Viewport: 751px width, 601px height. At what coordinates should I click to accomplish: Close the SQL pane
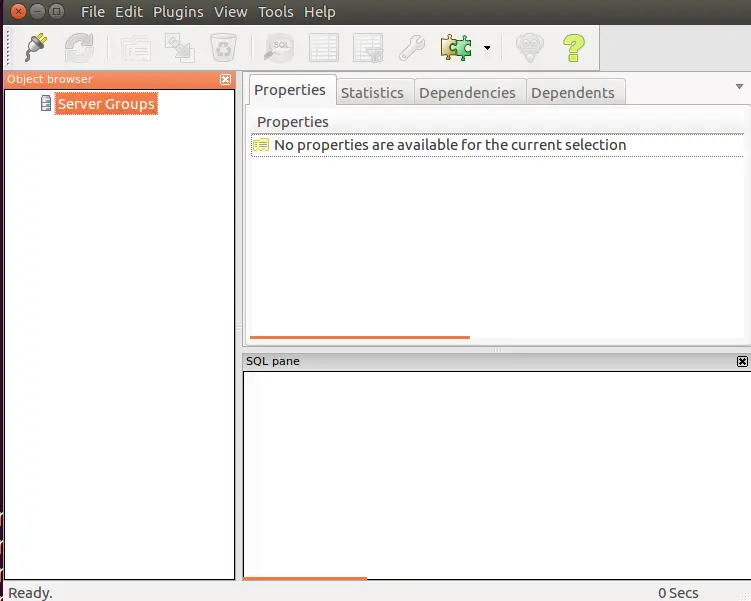point(742,361)
